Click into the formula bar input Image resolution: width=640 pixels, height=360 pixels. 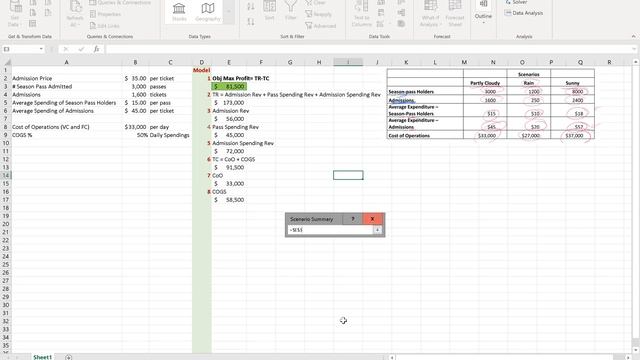(x=368, y=49)
